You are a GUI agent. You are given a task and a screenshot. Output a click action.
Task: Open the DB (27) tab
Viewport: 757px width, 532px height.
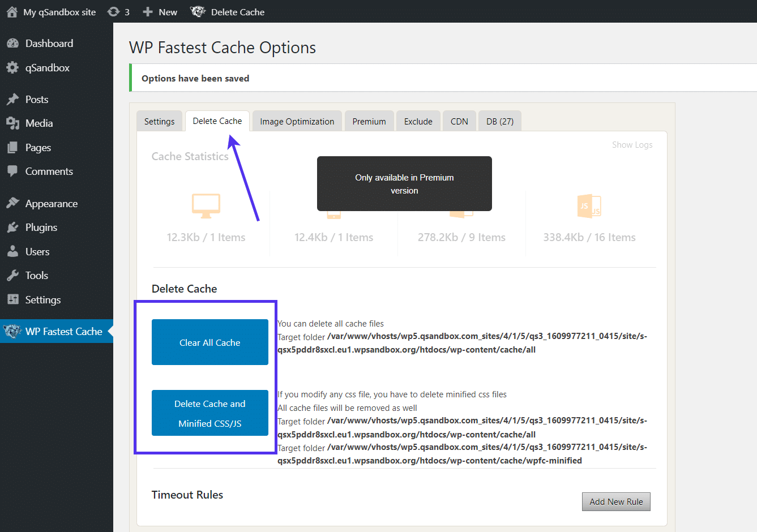point(499,121)
